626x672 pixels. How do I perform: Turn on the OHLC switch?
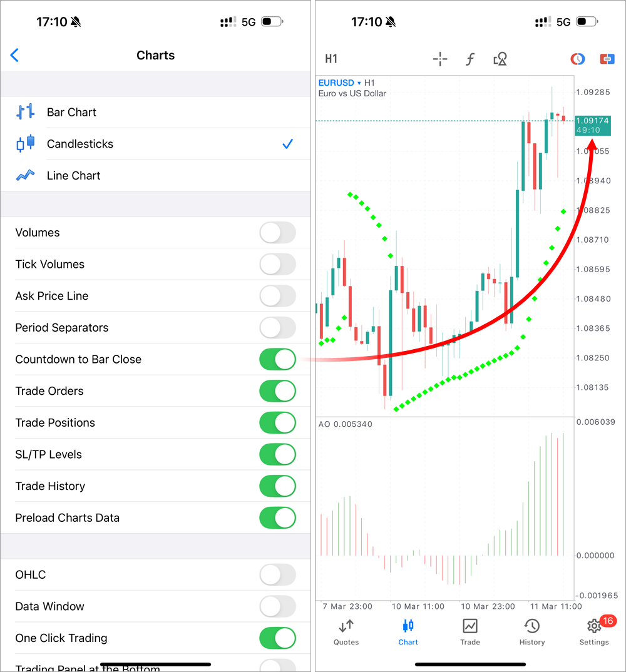click(277, 575)
